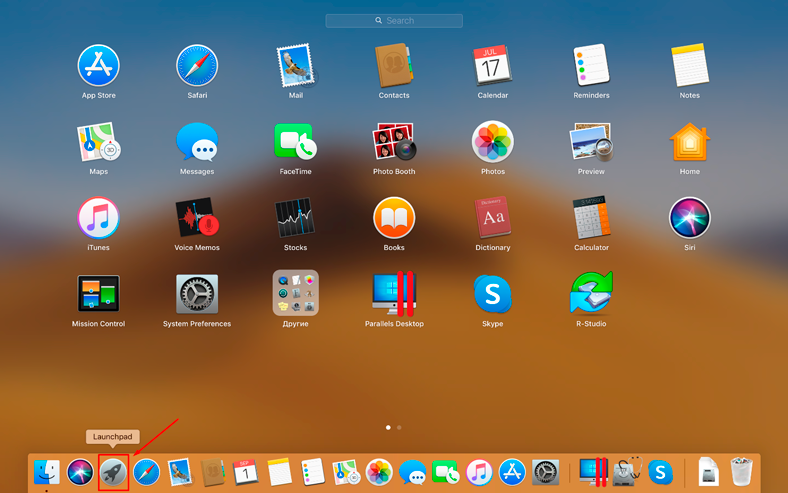
Task: Open System Preferences gear in the Dock
Action: pos(545,472)
